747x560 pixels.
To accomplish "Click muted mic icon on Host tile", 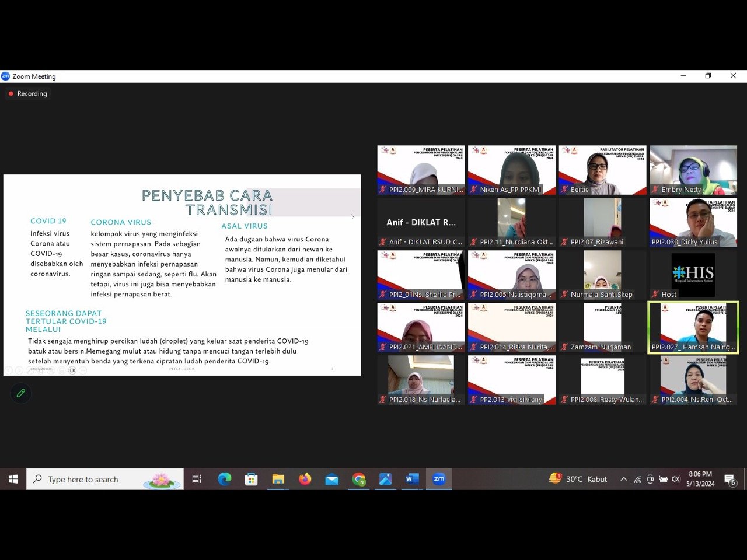I will tap(655, 295).
